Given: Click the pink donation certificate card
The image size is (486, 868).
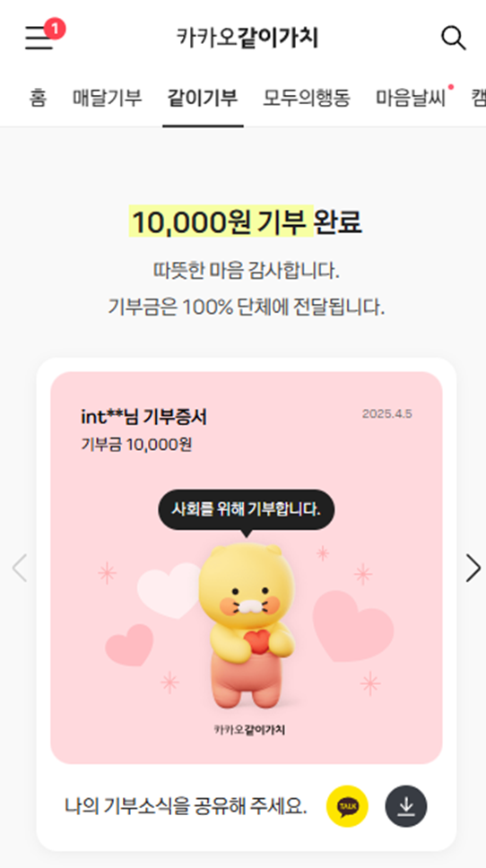Looking at the screenshot, I should click(x=247, y=568).
